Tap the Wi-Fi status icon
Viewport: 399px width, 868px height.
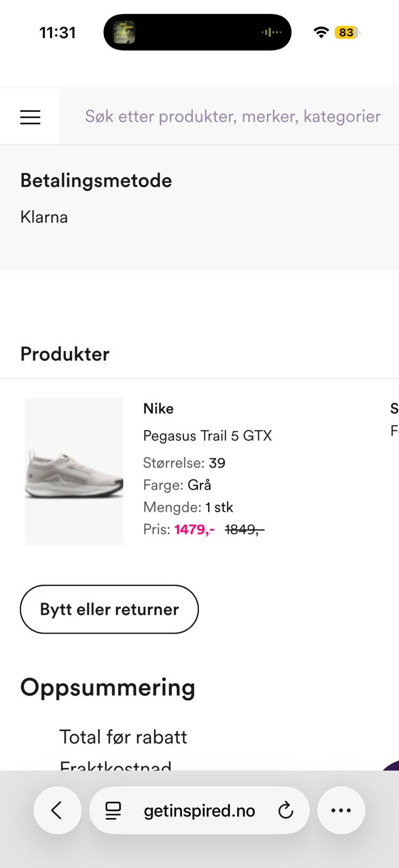(x=321, y=33)
